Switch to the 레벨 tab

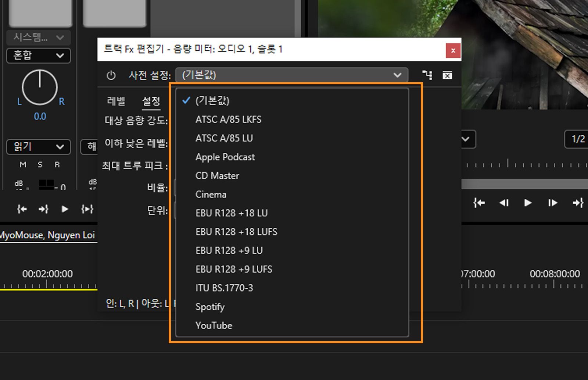coord(115,101)
